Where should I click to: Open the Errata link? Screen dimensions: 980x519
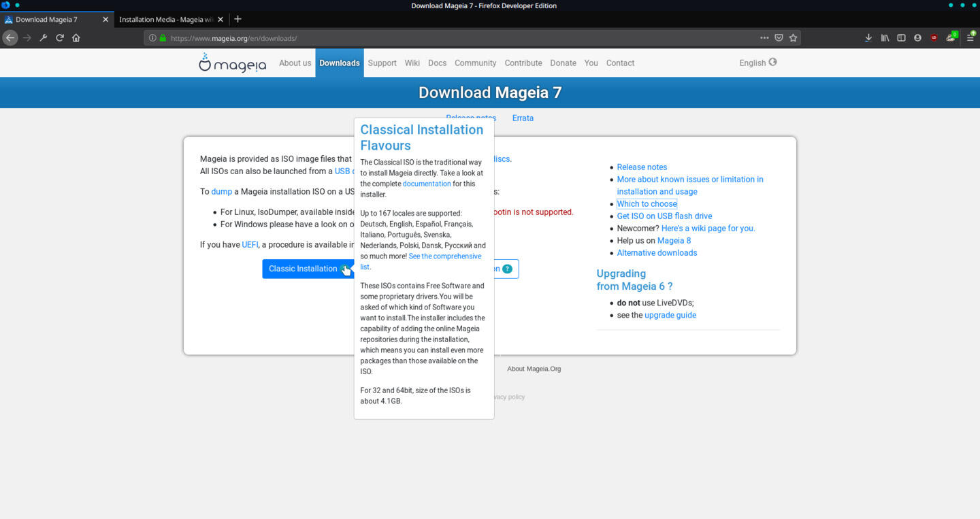pos(523,118)
